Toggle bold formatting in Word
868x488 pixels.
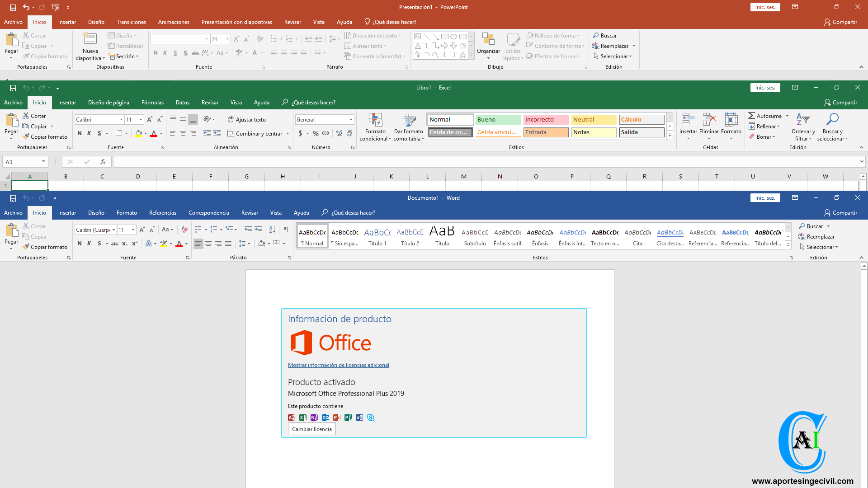[79, 244]
